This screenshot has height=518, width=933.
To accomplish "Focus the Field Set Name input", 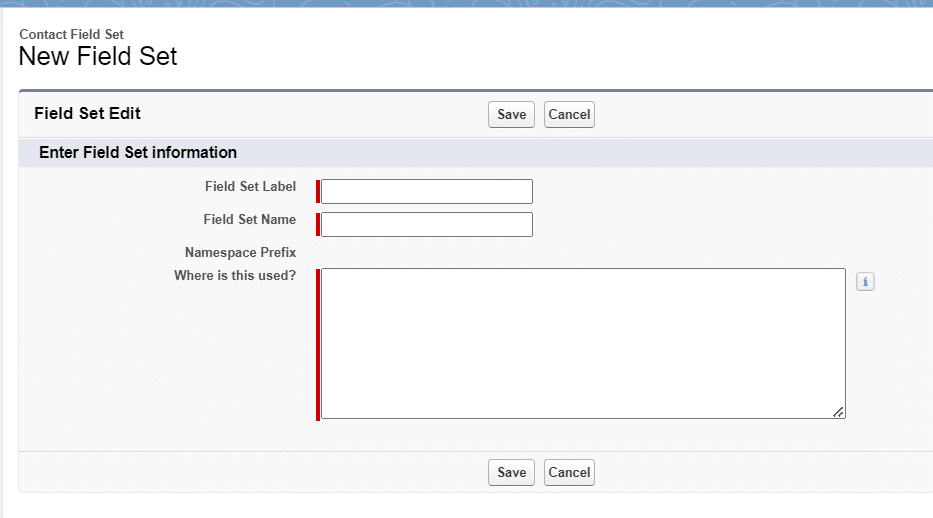I will [x=427, y=224].
